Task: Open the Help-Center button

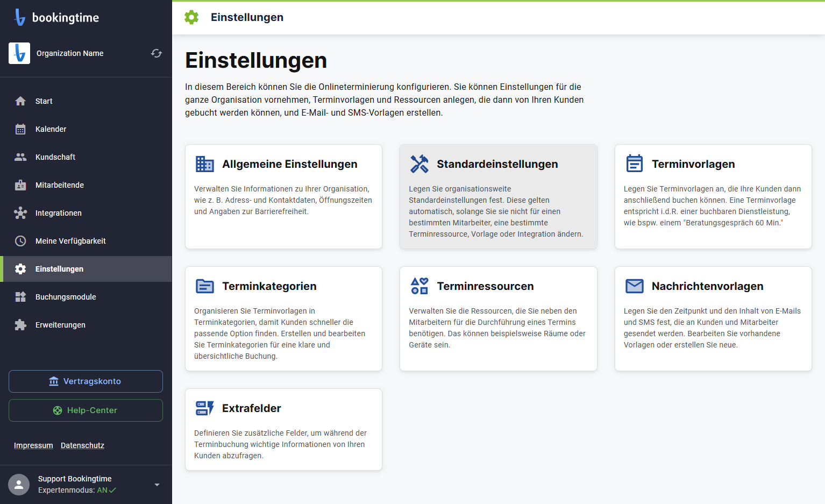Action: (x=86, y=410)
